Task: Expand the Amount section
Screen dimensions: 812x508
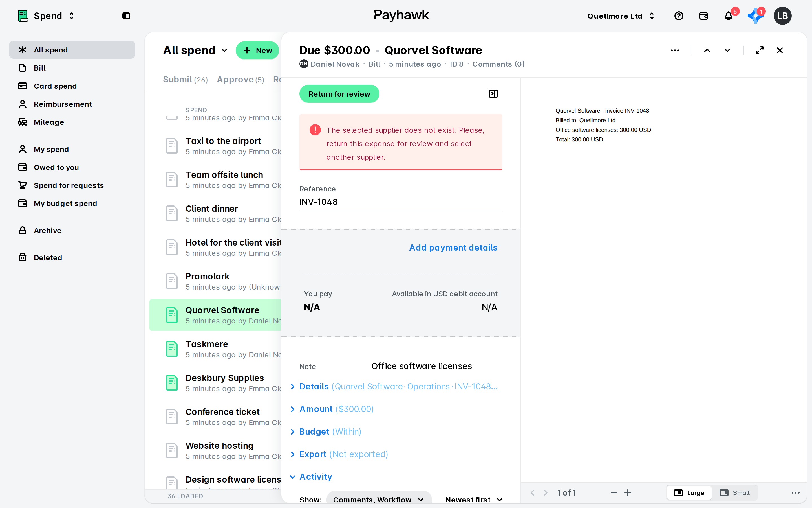Action: (332, 409)
